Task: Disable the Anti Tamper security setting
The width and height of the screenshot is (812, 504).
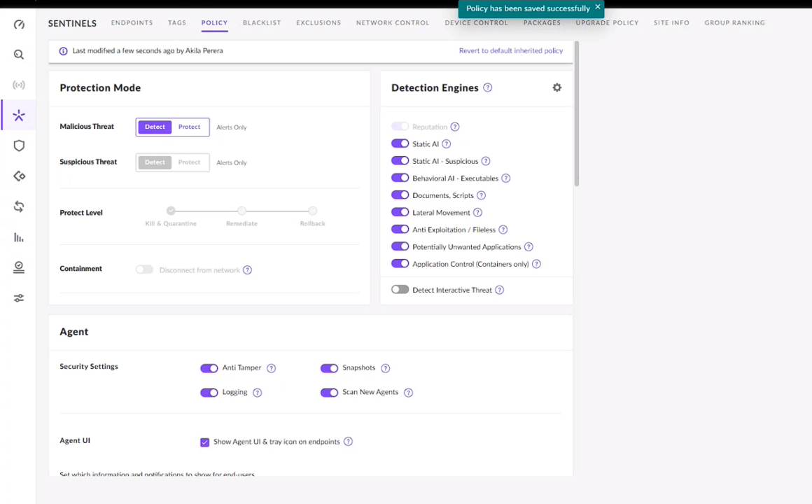Action: (209, 367)
